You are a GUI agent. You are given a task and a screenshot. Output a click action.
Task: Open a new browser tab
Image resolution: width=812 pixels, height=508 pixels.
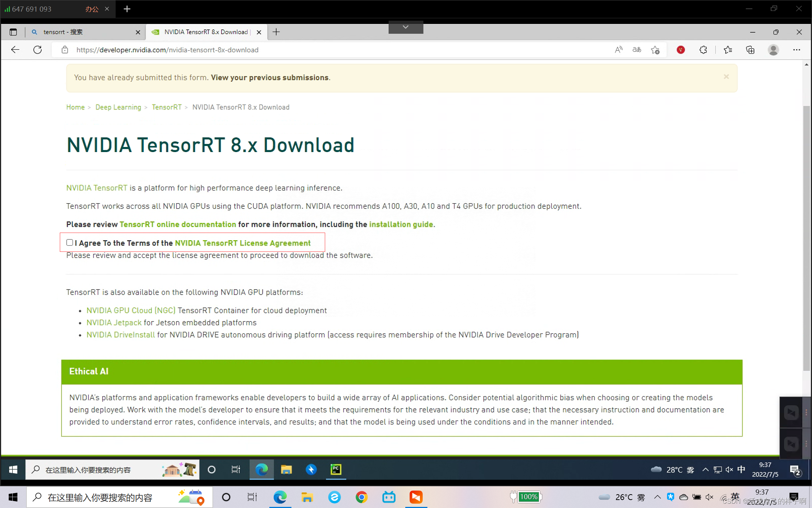pyautogui.click(x=276, y=32)
